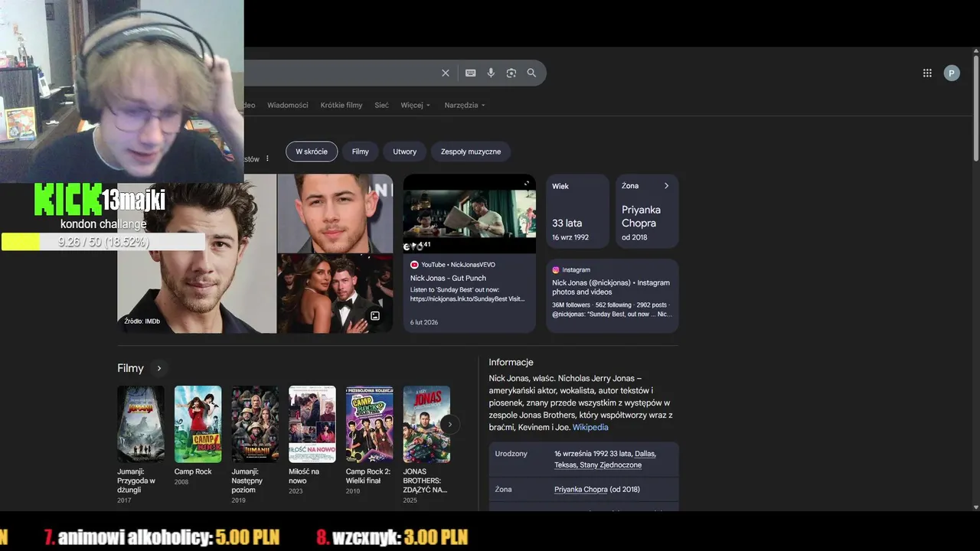Switch to the Krótkie filmy tab

click(341, 105)
